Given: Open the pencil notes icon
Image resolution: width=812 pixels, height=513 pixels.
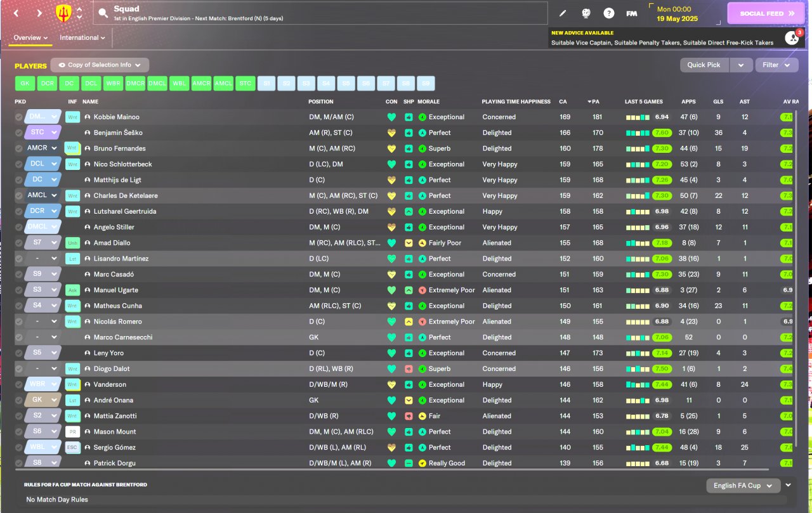Looking at the screenshot, I should coord(563,13).
